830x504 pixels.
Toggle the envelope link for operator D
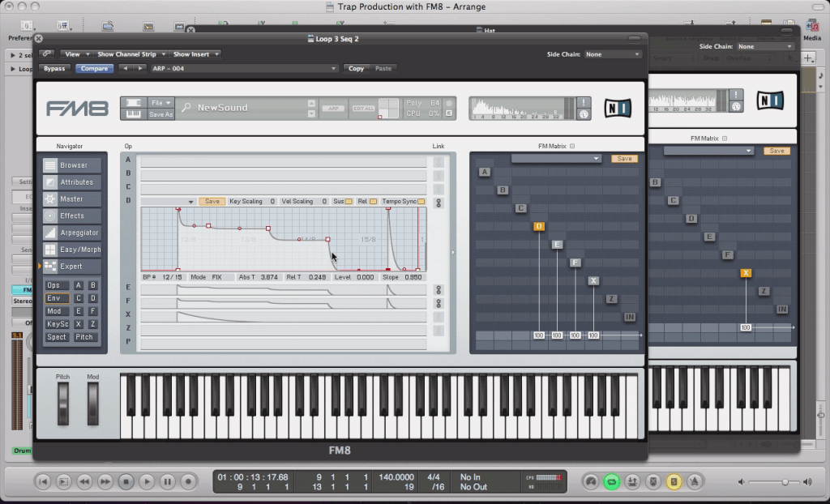pos(439,203)
